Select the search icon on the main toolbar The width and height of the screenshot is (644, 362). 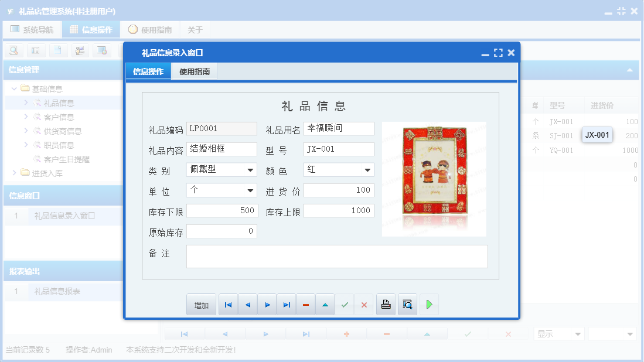pyautogui.click(x=13, y=50)
